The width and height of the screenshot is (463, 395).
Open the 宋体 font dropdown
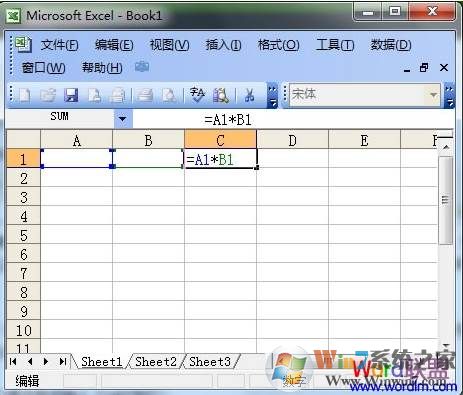pyautogui.click(x=433, y=95)
